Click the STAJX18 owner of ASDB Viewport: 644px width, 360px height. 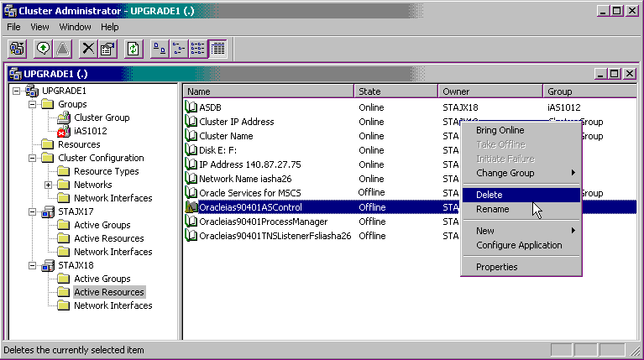[x=460, y=107]
